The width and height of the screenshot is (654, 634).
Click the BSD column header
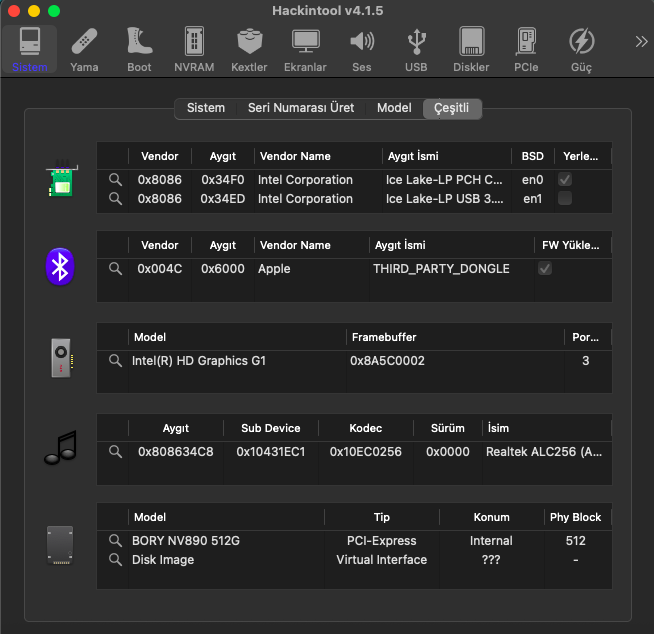pos(533,156)
